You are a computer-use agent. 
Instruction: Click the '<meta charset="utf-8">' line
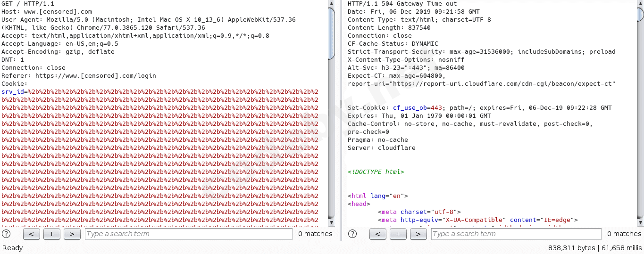click(x=419, y=212)
